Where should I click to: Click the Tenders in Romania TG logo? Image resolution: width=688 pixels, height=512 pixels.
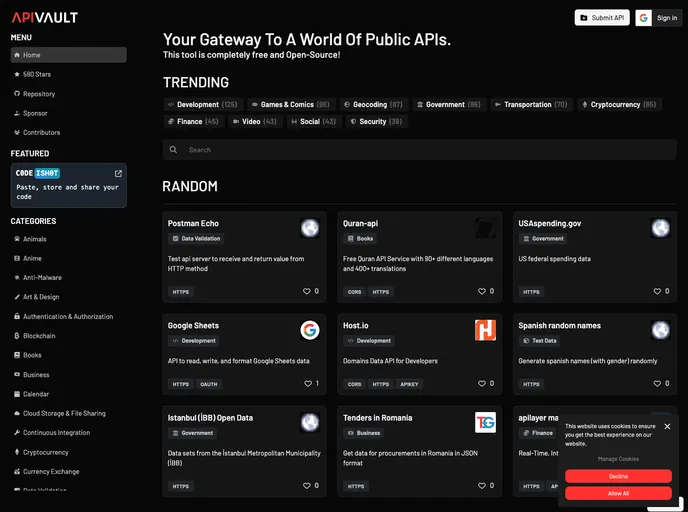485,422
